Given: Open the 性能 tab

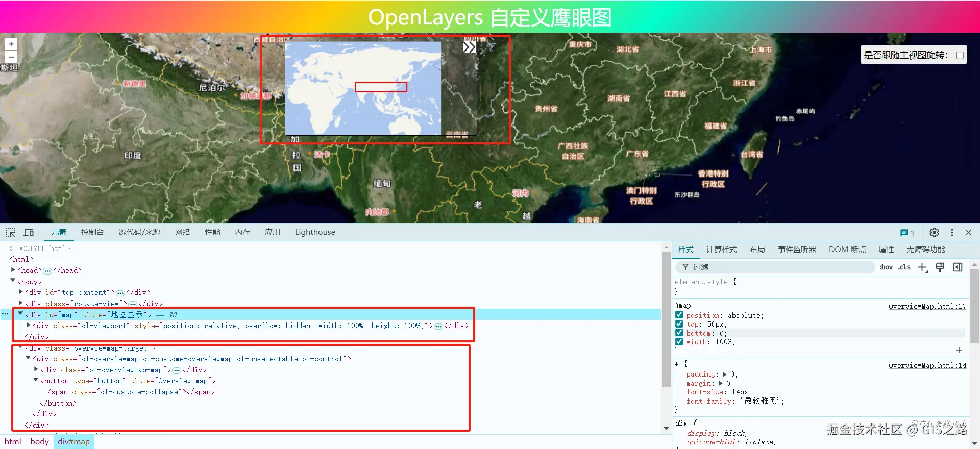Looking at the screenshot, I should coord(212,232).
